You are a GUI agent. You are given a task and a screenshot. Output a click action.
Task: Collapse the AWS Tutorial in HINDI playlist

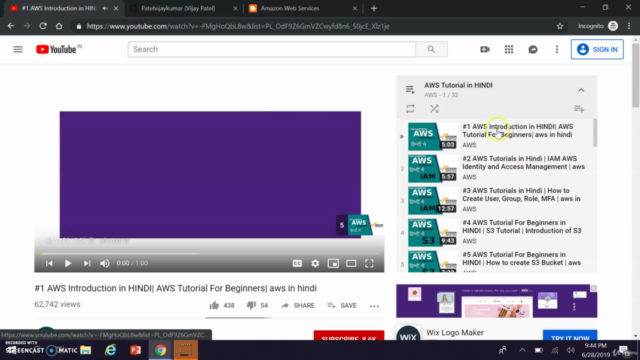pos(581,90)
